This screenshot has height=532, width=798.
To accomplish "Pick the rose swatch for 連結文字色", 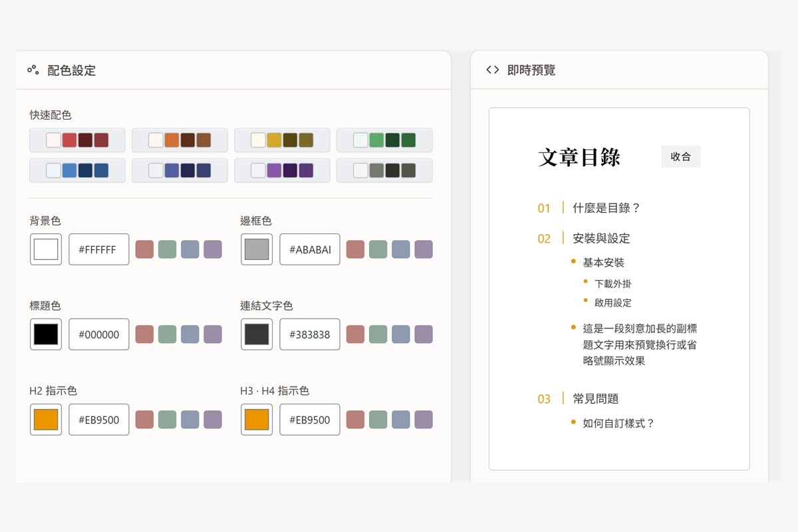I will tap(355, 334).
